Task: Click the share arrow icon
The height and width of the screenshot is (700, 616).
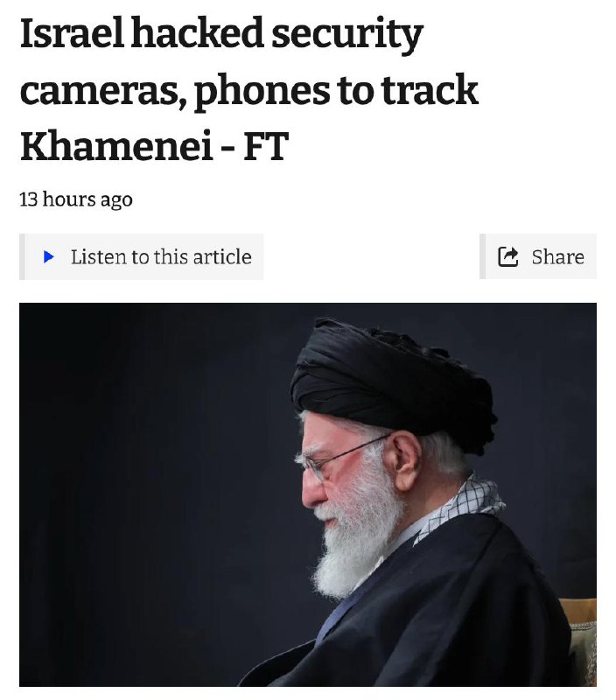Action: point(508,256)
